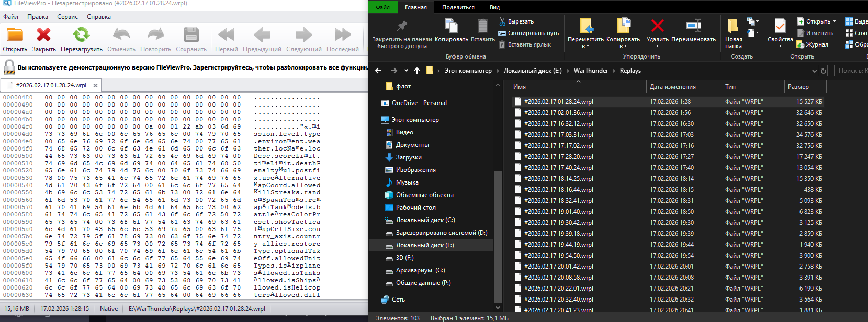Click the Сохранить floppy disk icon
The height and width of the screenshot is (322, 868).
pos(191,36)
